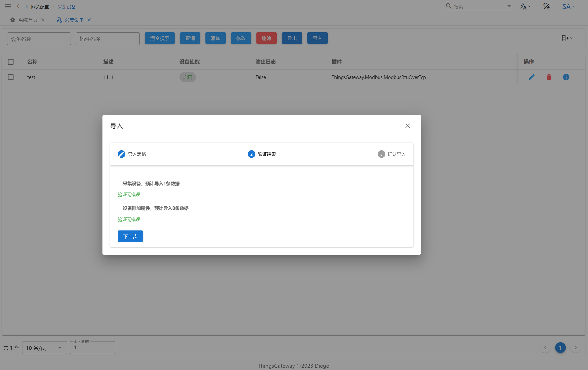Close the import dialog with X
This screenshot has height=370, width=588.
(x=408, y=126)
